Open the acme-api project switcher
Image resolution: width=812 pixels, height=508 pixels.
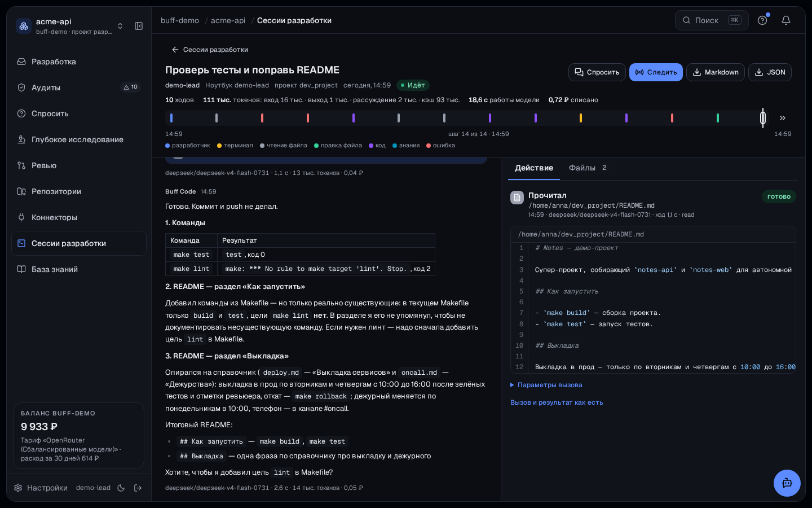pos(70,26)
